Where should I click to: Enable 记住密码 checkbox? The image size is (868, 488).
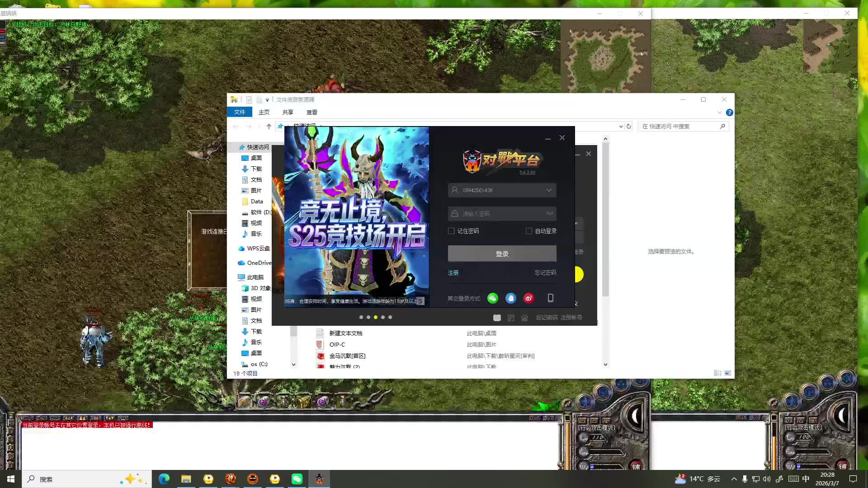point(451,231)
